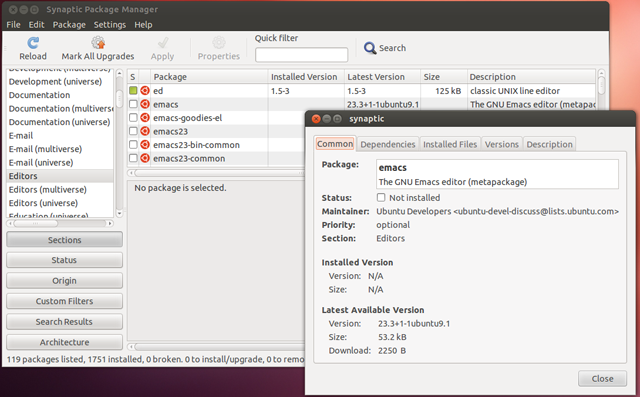This screenshot has height=397, width=640.
Task: Click the Ubuntu icon in emacs23-bin-common row
Action: coord(145,144)
